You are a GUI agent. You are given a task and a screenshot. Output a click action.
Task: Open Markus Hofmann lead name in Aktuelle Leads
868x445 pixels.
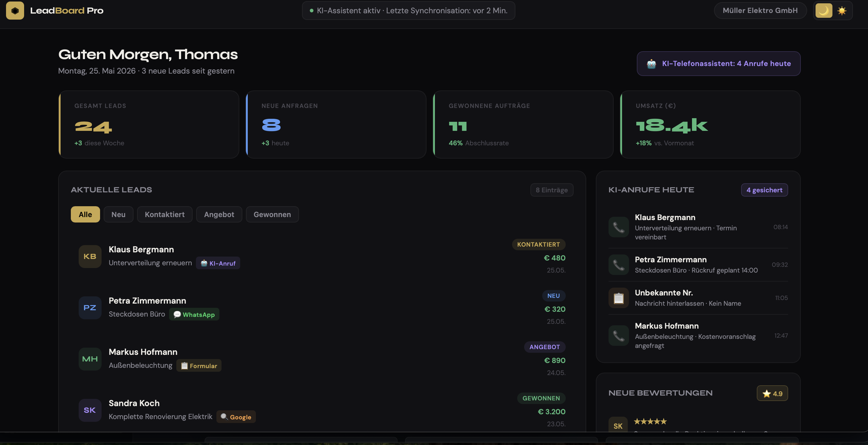143,352
